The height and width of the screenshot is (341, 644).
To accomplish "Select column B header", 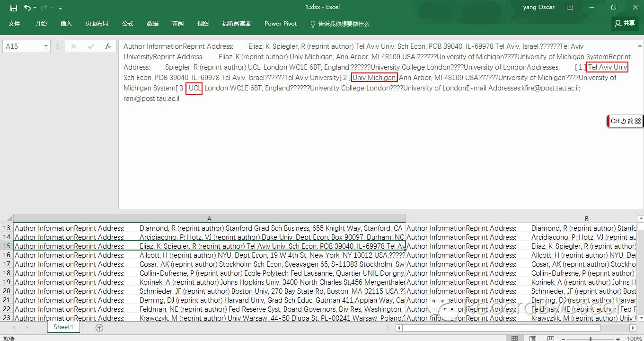I will pos(587,219).
